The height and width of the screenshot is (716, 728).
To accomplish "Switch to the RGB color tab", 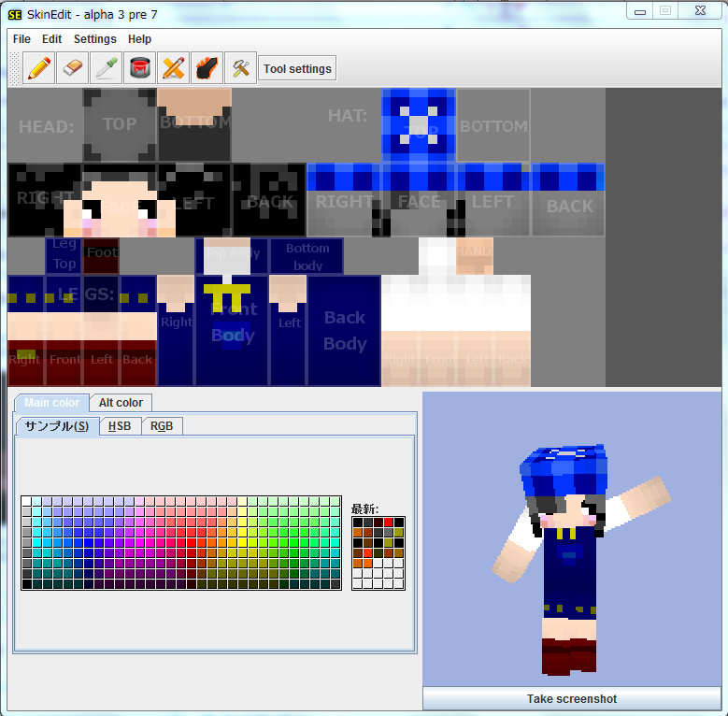I will (x=162, y=426).
